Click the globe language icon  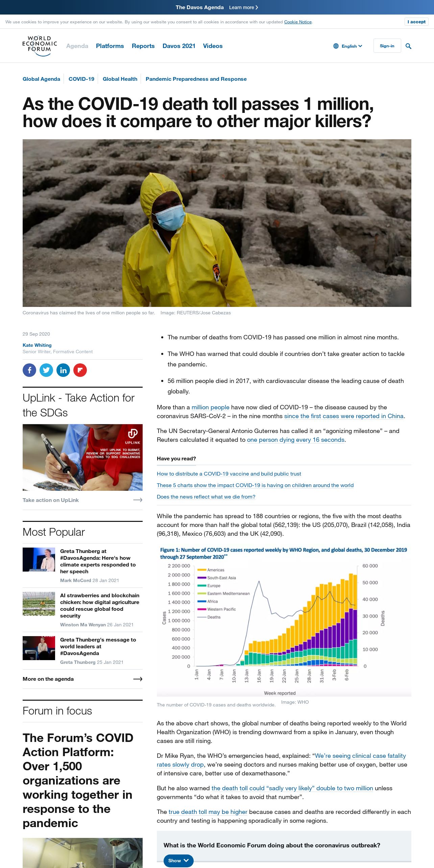(x=336, y=46)
